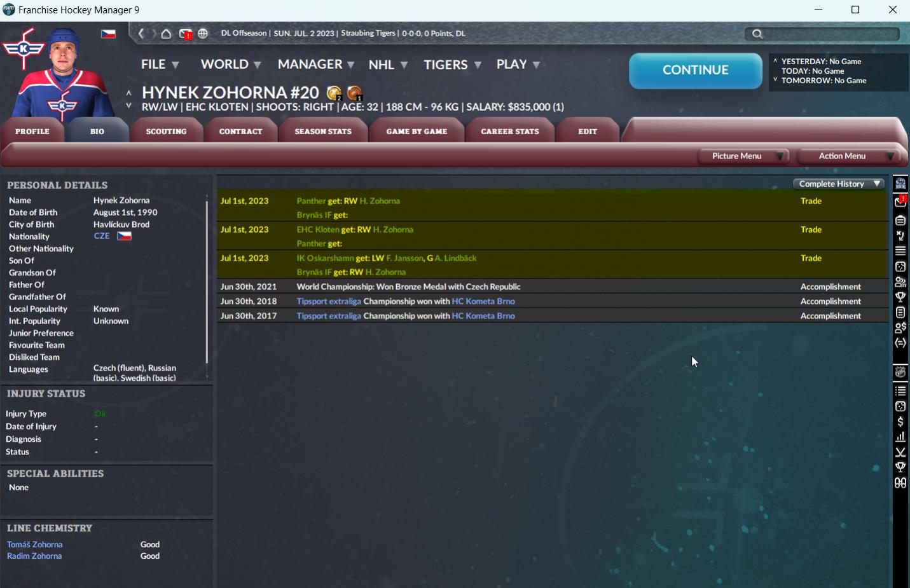The height and width of the screenshot is (588, 910).
Task: Open the Action Menu dropdown
Action: (x=848, y=156)
